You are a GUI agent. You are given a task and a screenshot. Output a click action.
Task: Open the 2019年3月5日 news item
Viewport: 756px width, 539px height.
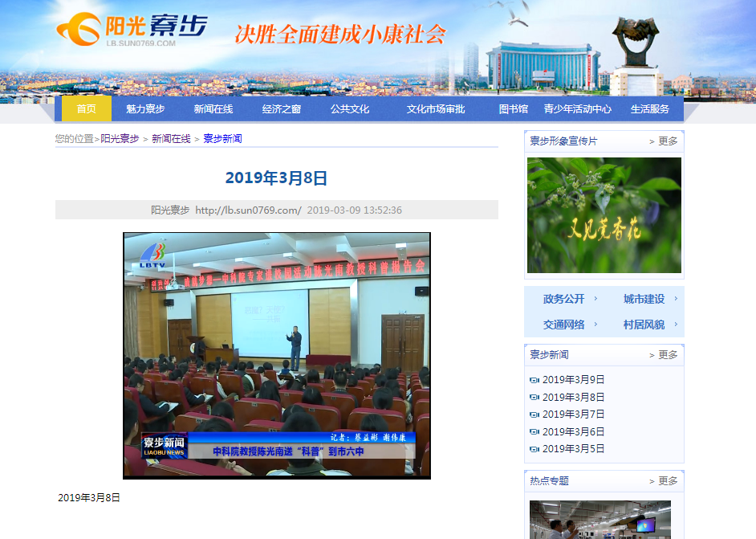tap(573, 449)
